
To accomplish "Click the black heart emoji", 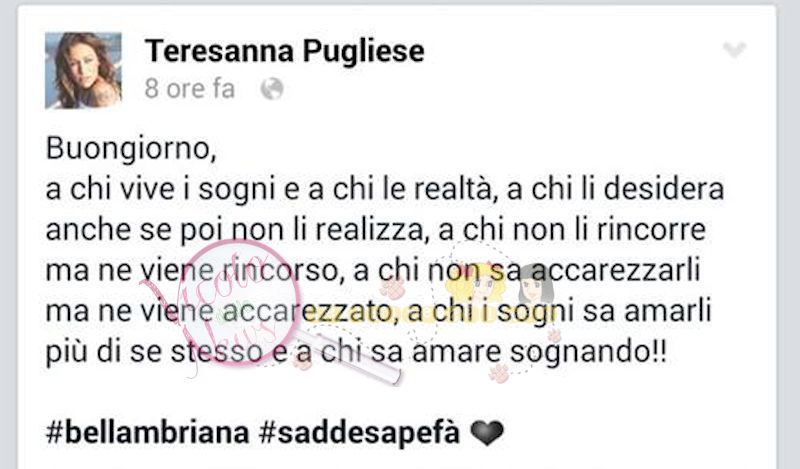I will pos(487,433).
